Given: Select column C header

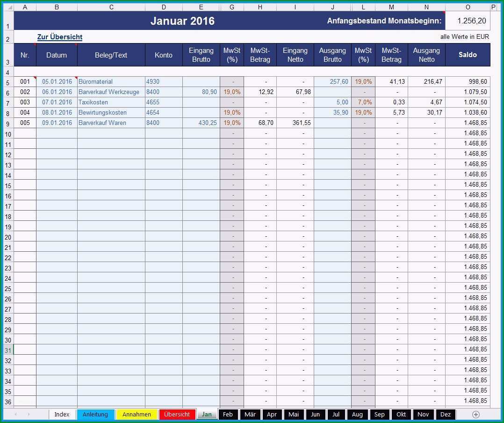Looking at the screenshot, I should point(111,7).
